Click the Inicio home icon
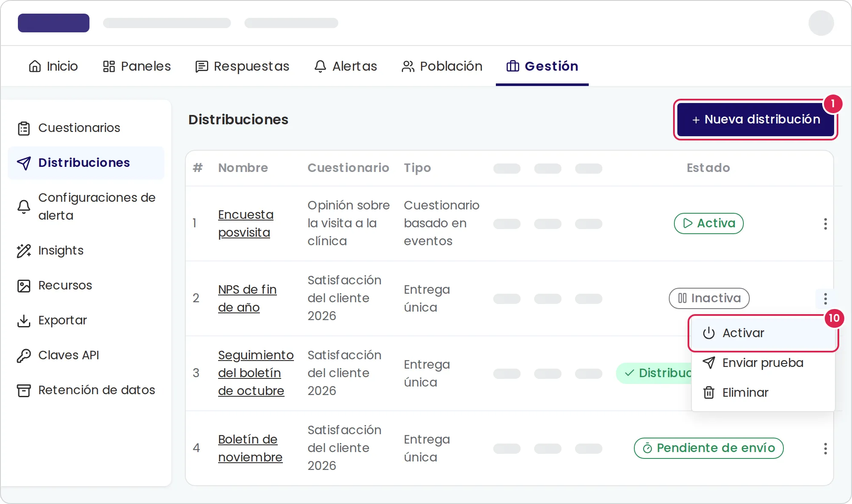This screenshot has height=504, width=852. click(x=35, y=66)
